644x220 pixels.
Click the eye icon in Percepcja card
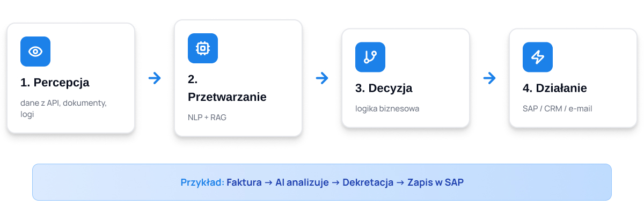[x=35, y=52]
